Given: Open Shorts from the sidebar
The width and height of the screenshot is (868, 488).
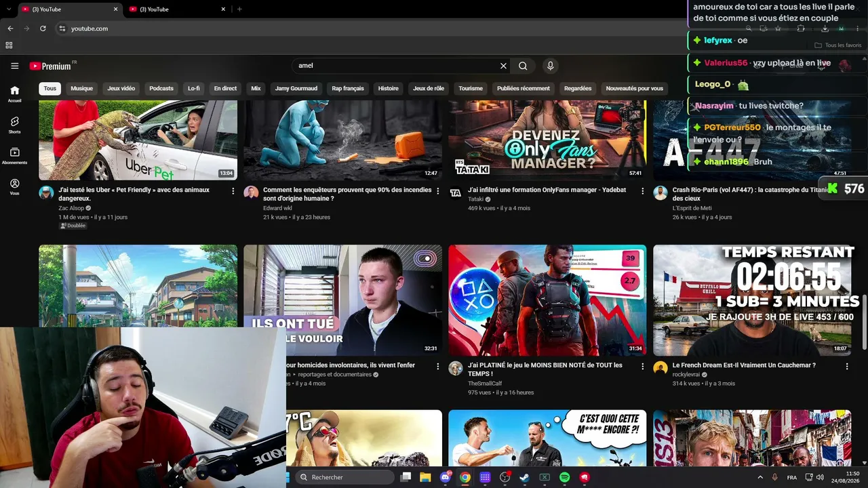Looking at the screenshot, I should click(14, 125).
